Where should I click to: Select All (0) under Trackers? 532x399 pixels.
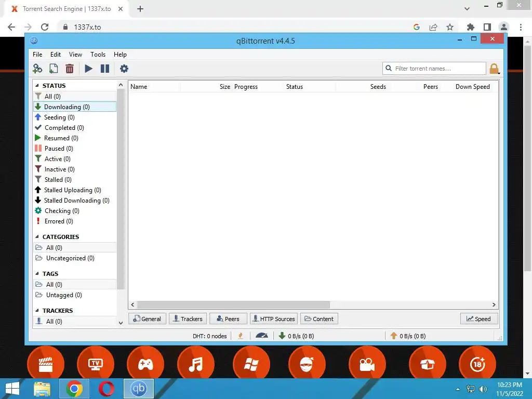pyautogui.click(x=75, y=321)
